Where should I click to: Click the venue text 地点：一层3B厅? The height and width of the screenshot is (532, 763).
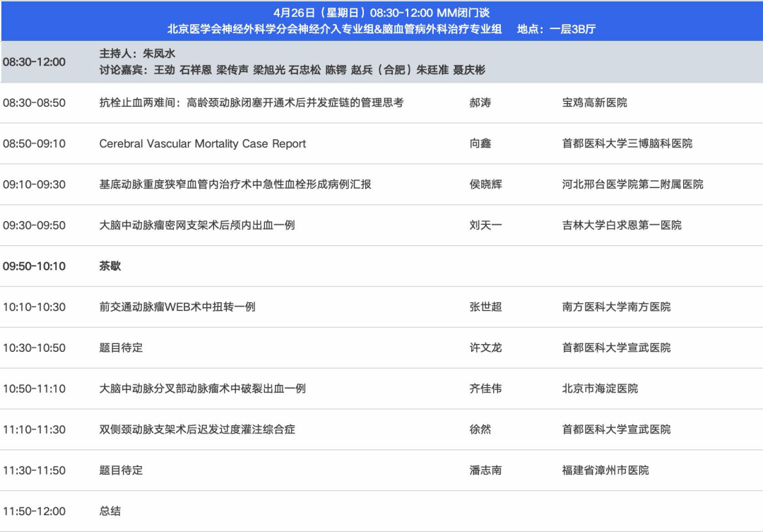point(556,30)
